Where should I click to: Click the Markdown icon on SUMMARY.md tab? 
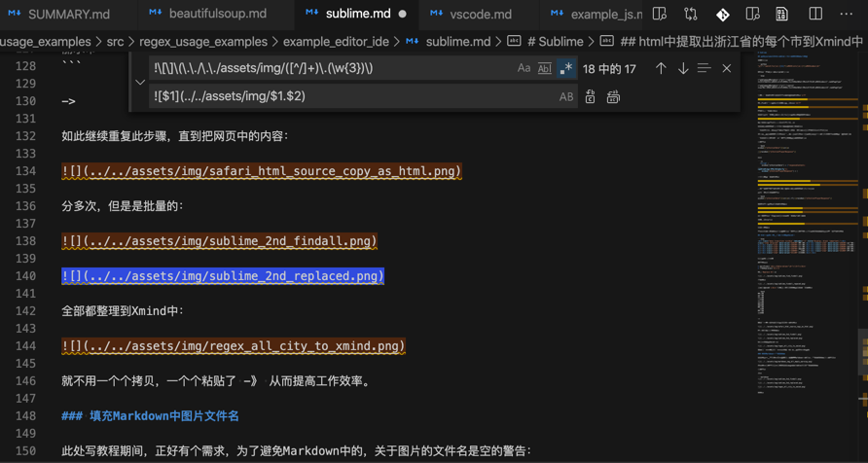click(x=15, y=14)
